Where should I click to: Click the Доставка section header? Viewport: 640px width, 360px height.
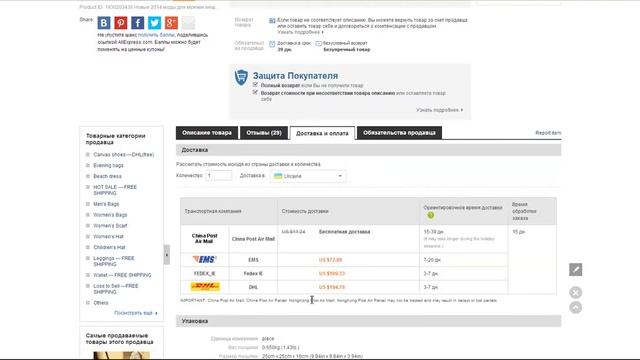pos(369,150)
